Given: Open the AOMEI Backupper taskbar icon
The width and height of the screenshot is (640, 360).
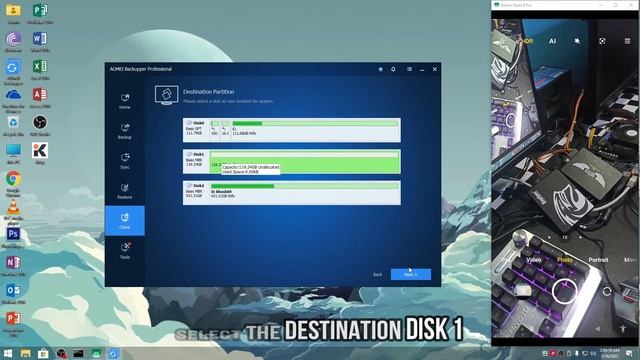Looking at the screenshot, I should pos(113,353).
